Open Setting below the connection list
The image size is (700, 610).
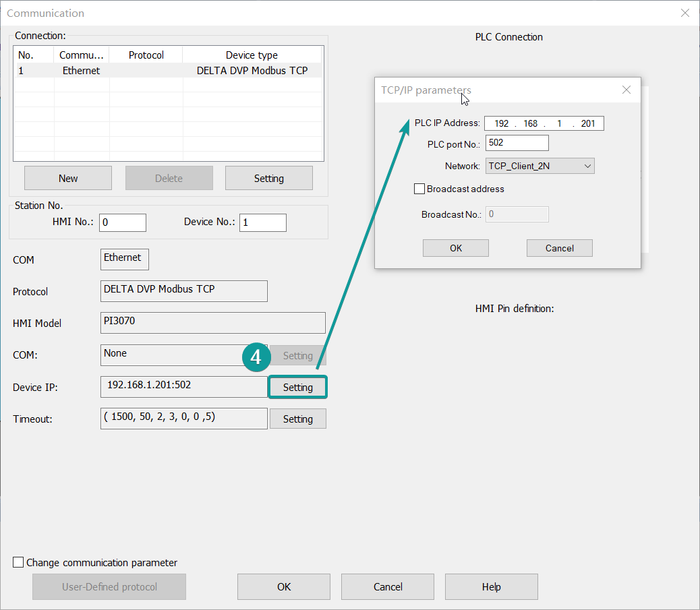point(268,178)
